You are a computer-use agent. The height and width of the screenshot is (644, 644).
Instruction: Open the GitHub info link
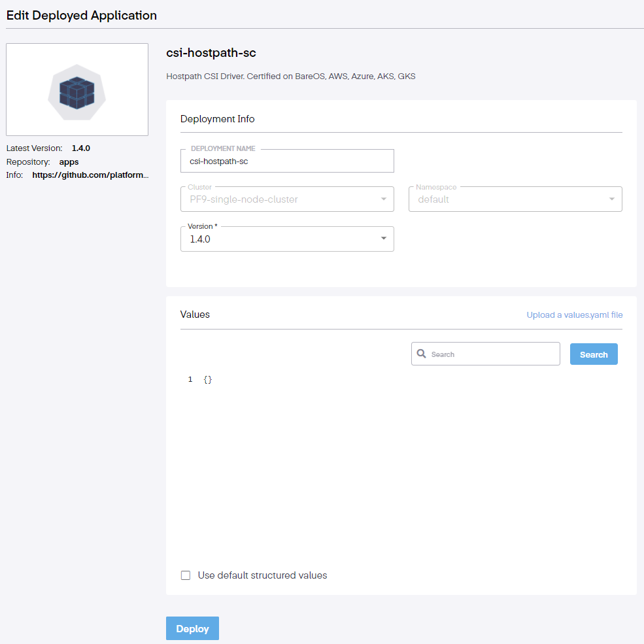click(90, 175)
